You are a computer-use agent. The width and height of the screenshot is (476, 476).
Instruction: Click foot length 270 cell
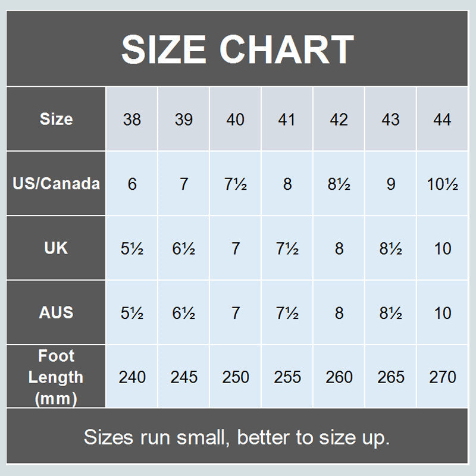pyautogui.click(x=442, y=377)
